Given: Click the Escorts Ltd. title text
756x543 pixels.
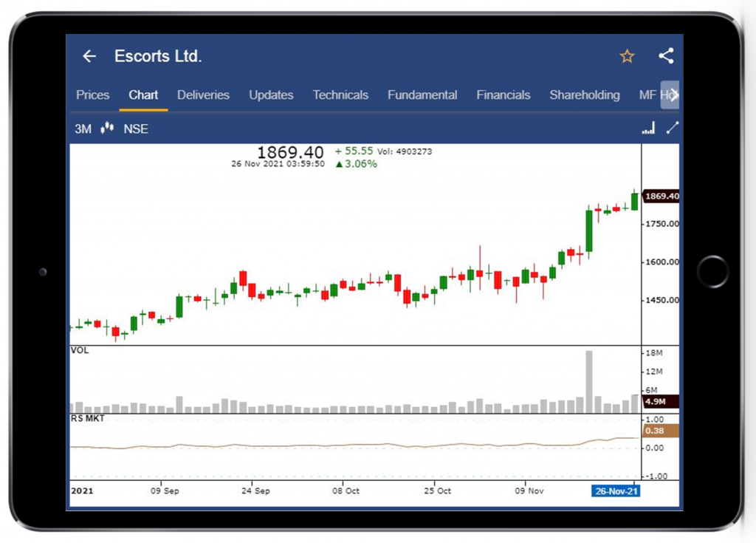Looking at the screenshot, I should pyautogui.click(x=158, y=56).
